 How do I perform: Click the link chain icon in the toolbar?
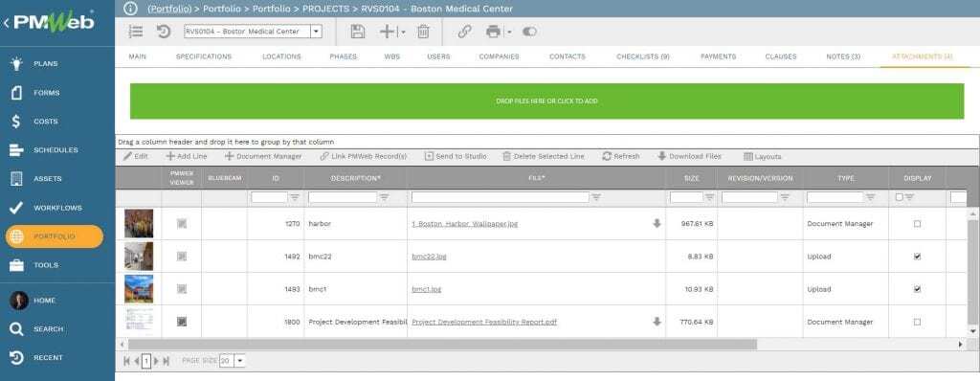pyautogui.click(x=464, y=32)
